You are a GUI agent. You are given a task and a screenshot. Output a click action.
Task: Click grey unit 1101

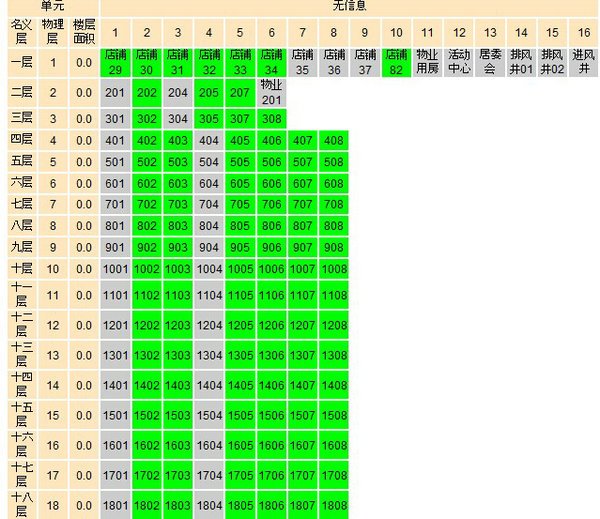[116, 295]
